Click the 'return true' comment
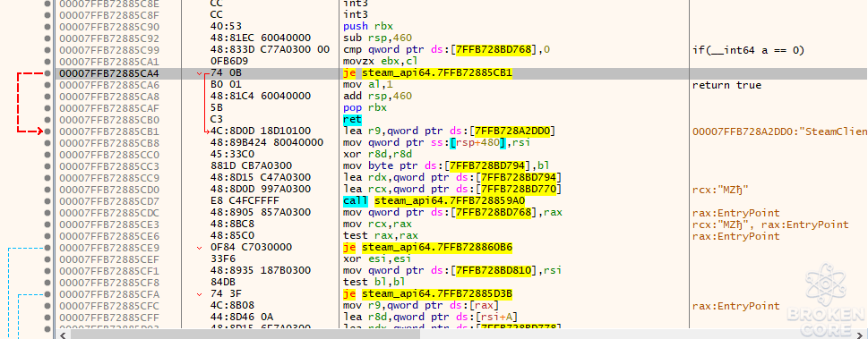The image size is (868, 339). tap(726, 85)
